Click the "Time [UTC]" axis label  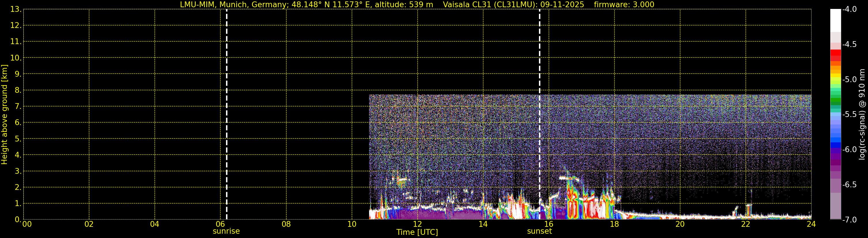pyautogui.click(x=417, y=232)
